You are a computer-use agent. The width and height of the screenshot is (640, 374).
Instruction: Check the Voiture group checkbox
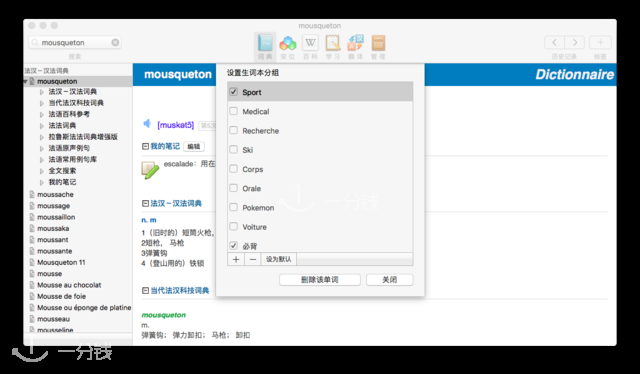tap(233, 226)
